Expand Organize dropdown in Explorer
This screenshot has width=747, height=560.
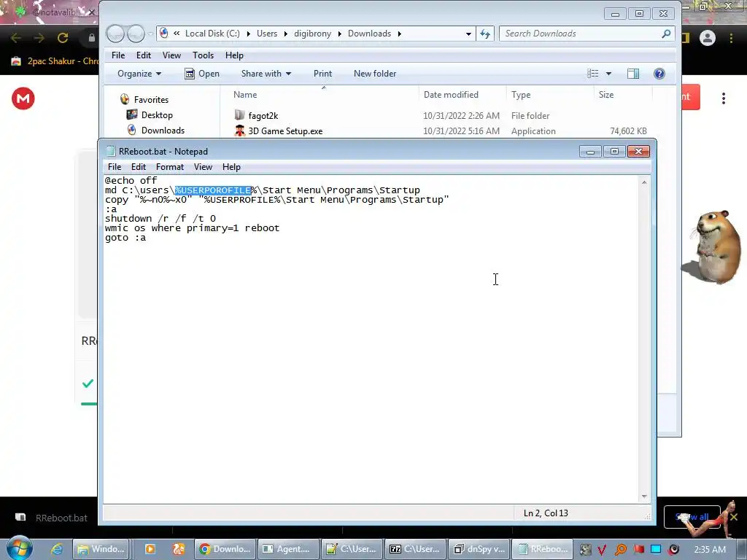pyautogui.click(x=139, y=74)
